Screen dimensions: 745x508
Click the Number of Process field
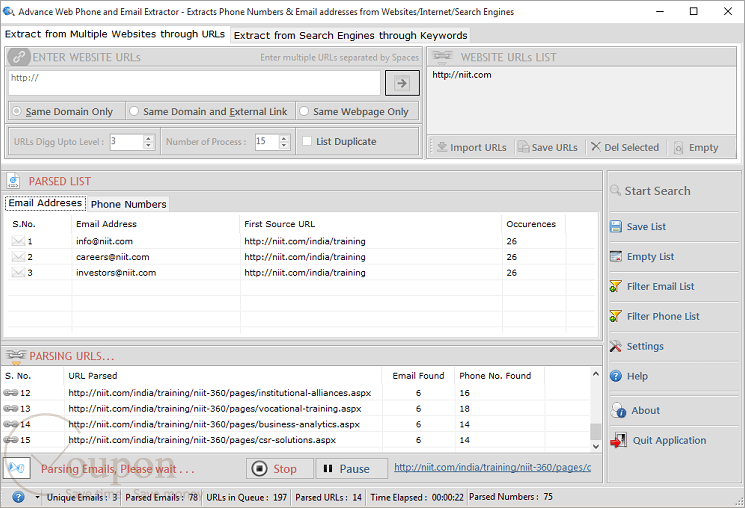[267, 142]
